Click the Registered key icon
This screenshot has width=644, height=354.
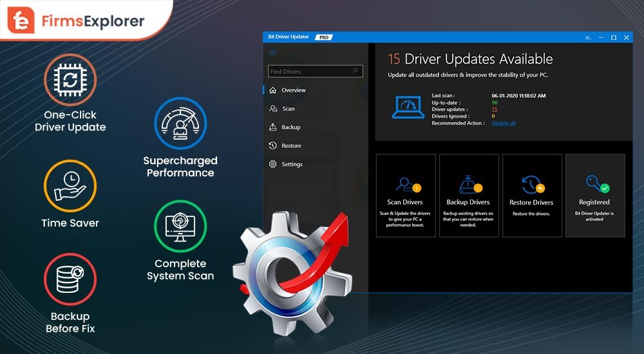[x=598, y=183]
